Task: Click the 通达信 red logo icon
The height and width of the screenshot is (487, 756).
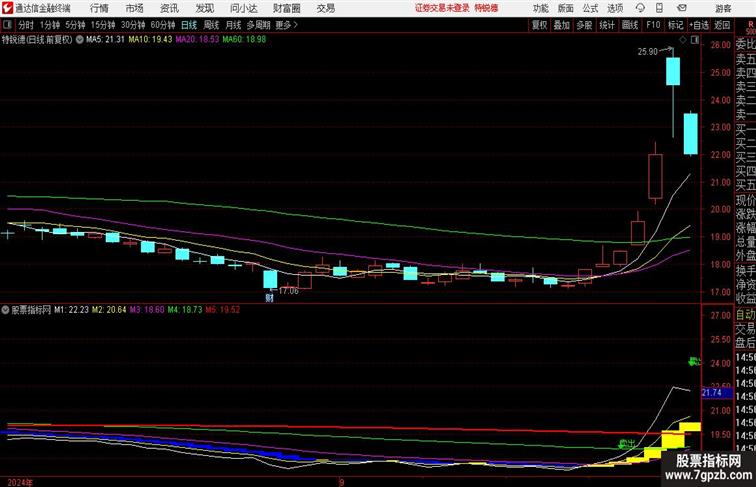Action: click(7, 8)
